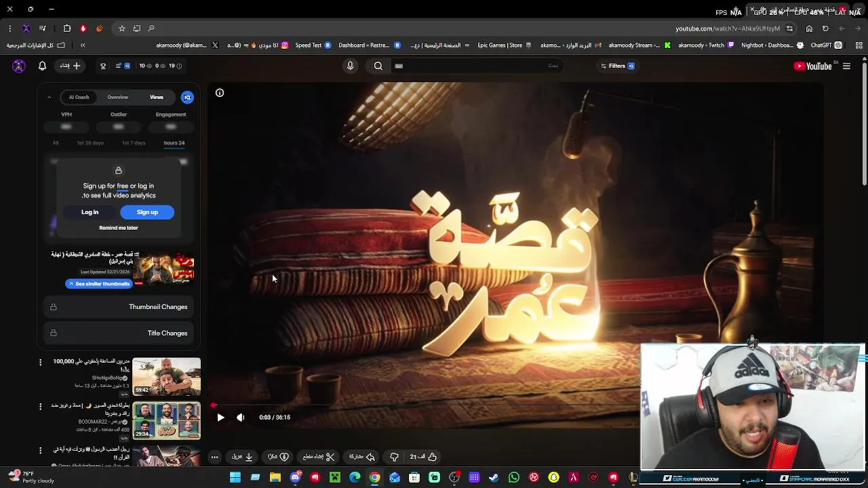Open WhatsApp from the taskbar
Screen dimensions: 868x488
point(514,478)
